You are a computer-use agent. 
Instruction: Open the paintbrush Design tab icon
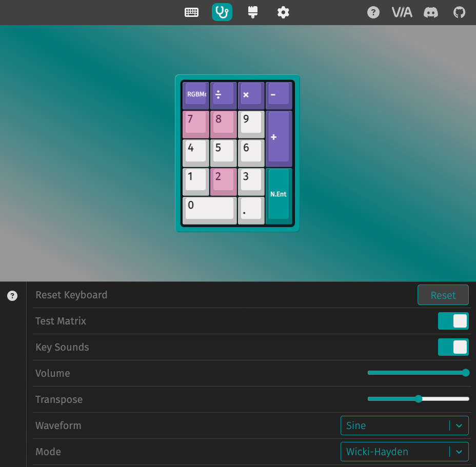point(252,12)
